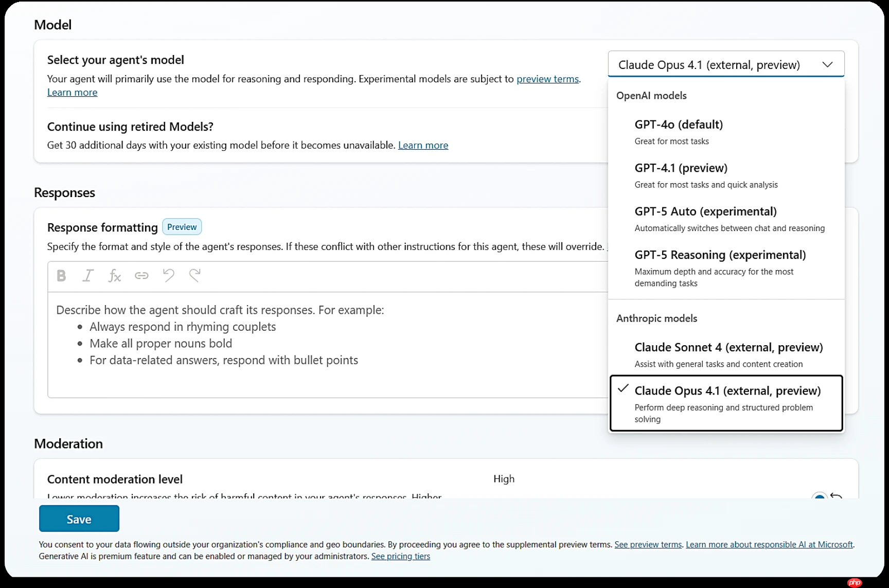Apply italic formatting in response editor
Viewport: 889px width, 588px height.
[88, 276]
